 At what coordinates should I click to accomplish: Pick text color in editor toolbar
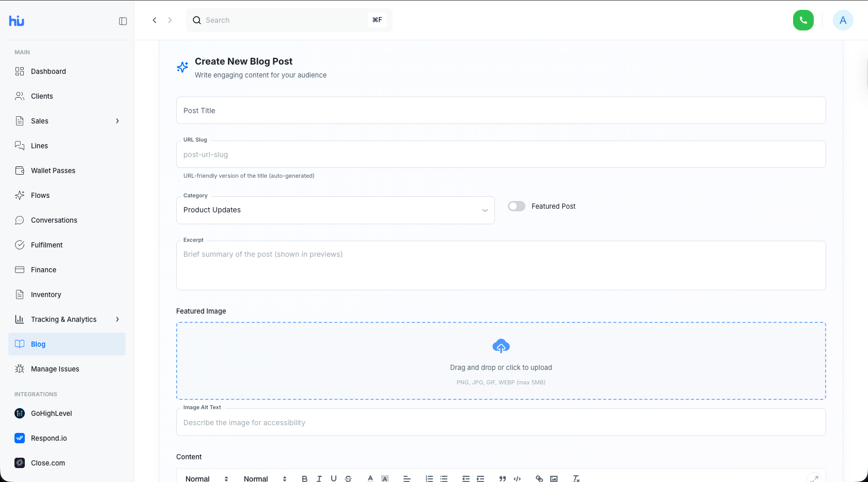point(370,478)
